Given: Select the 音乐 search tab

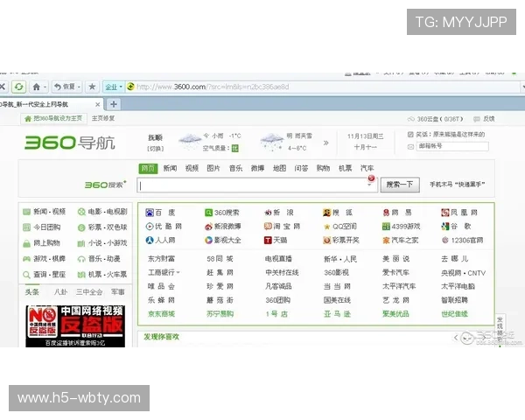Looking at the screenshot, I should 235,168.
